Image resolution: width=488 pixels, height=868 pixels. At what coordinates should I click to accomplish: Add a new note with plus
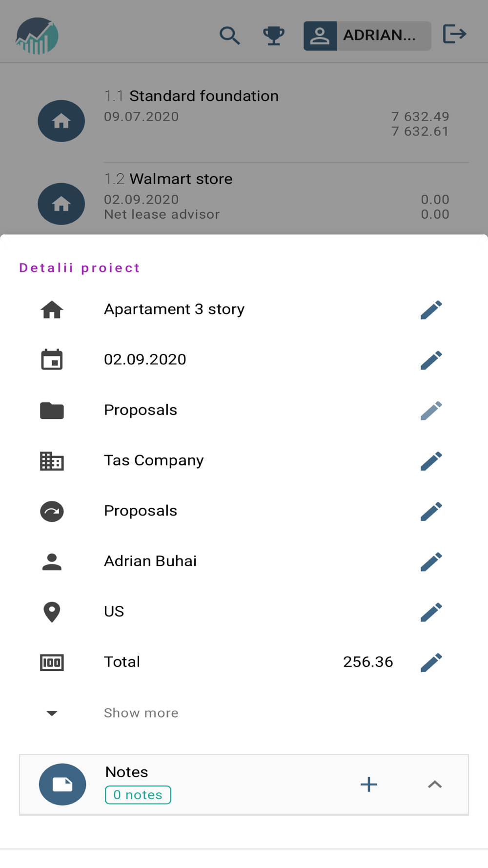369,785
